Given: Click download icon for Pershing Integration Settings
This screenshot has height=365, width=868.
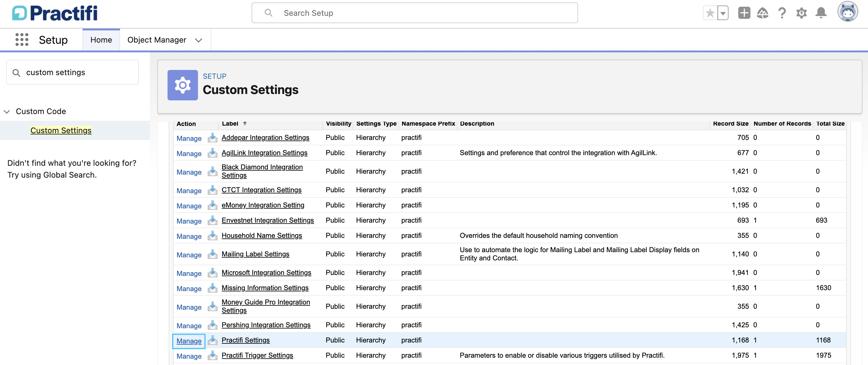Looking at the screenshot, I should point(212,325).
